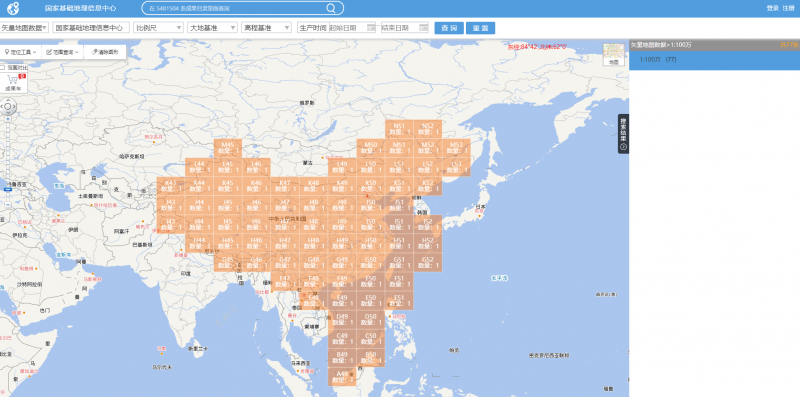Expand the 范围查询 menu
800x397 pixels.
click(x=63, y=52)
